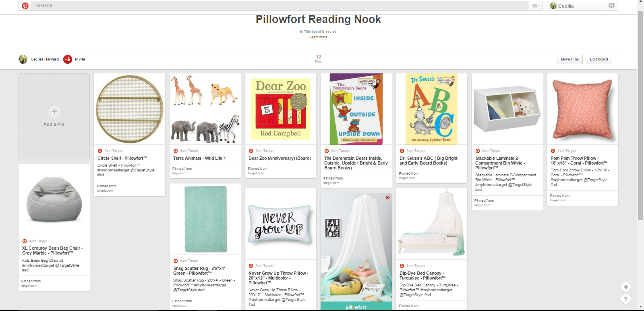Click the Add a Pin plus icon
This screenshot has height=311, width=644.
54,112
